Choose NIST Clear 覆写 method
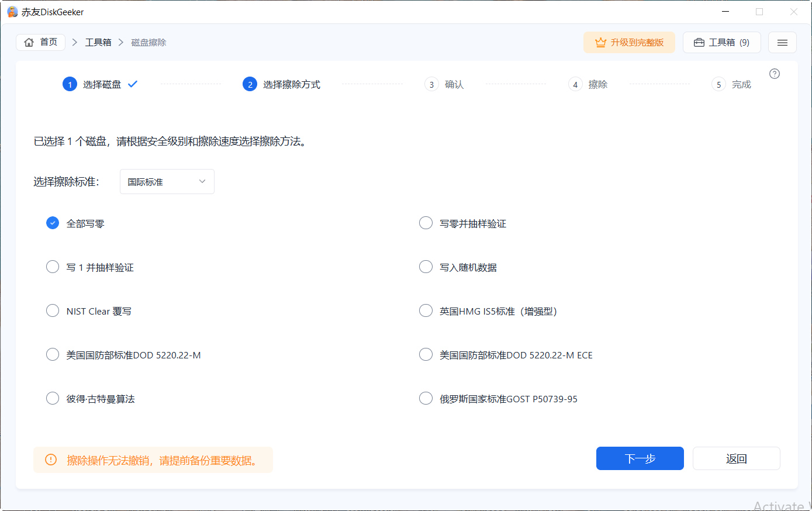 tap(53, 311)
